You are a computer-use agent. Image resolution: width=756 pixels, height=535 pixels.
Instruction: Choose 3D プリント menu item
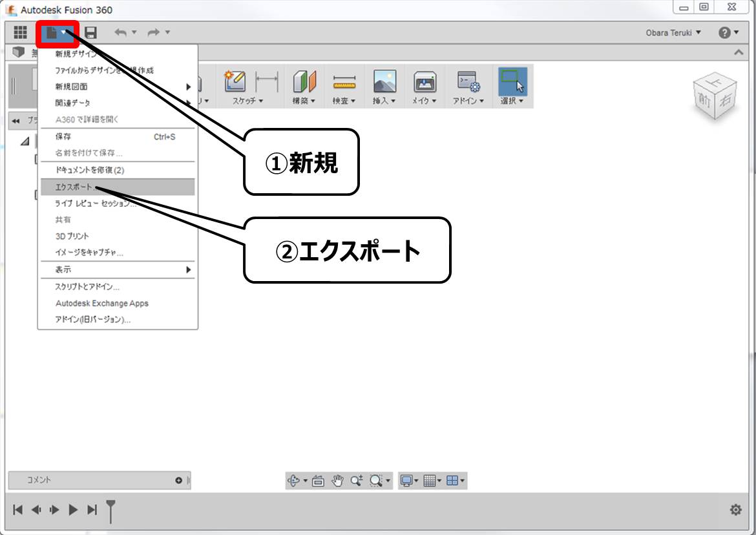[x=118, y=236]
